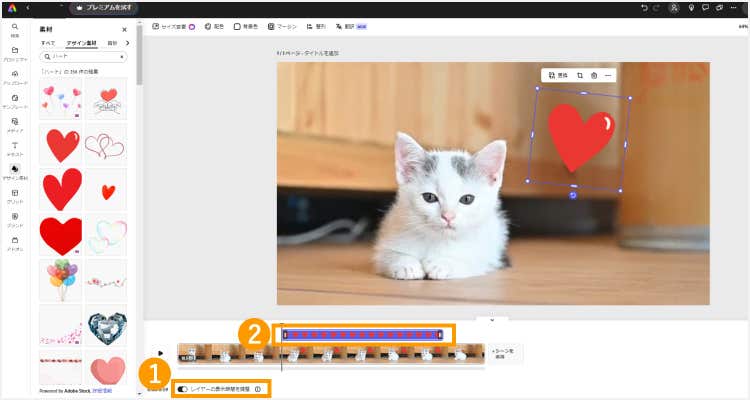Insert the pastel overlapping hearts outline thumbnail
The height and width of the screenshot is (400, 750).
pyautogui.click(x=107, y=236)
